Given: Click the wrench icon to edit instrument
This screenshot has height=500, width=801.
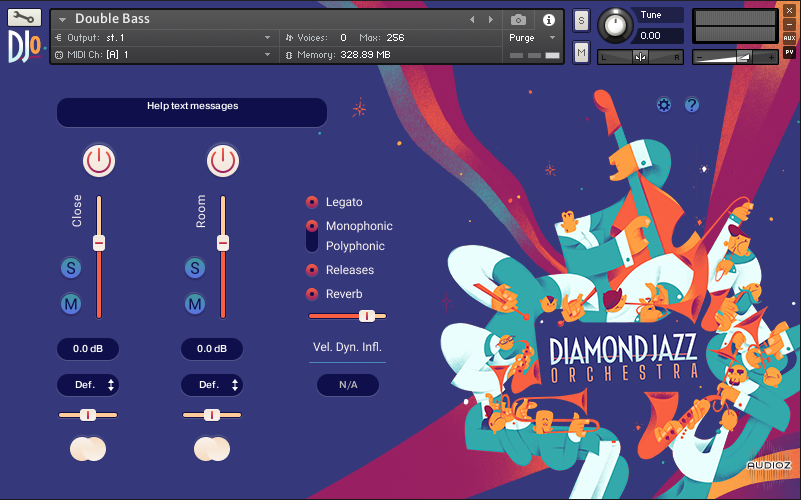Looking at the screenshot, I should point(25,17).
